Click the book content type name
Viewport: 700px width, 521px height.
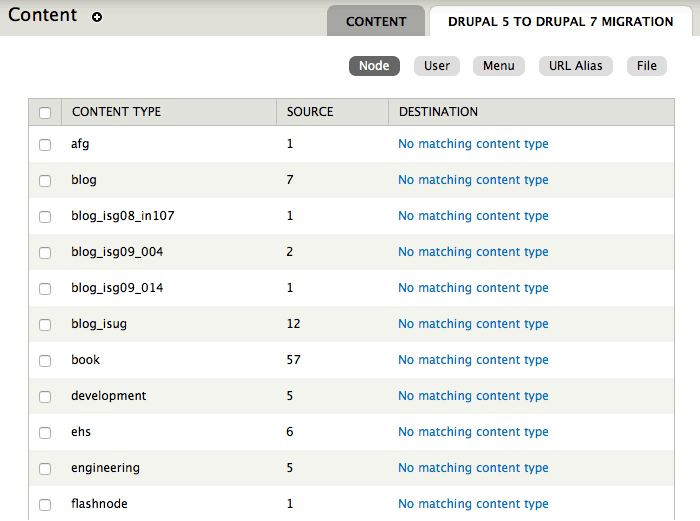coord(85,360)
